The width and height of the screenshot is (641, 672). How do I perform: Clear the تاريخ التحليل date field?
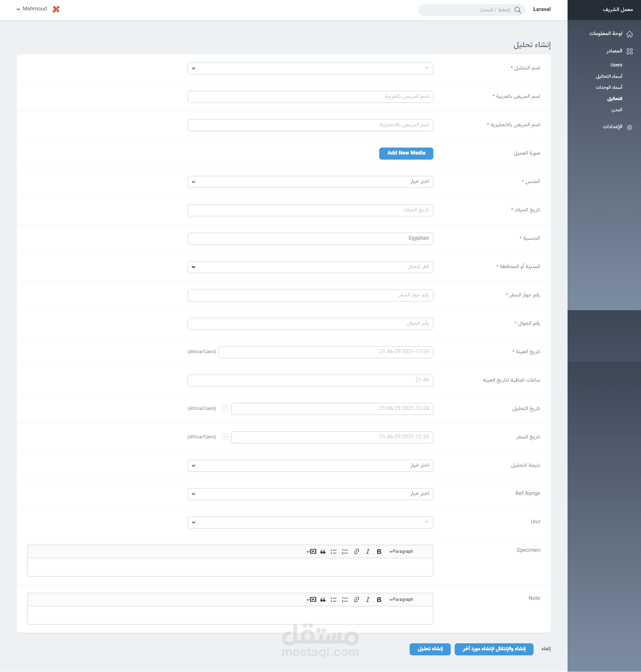pyautogui.click(x=225, y=408)
